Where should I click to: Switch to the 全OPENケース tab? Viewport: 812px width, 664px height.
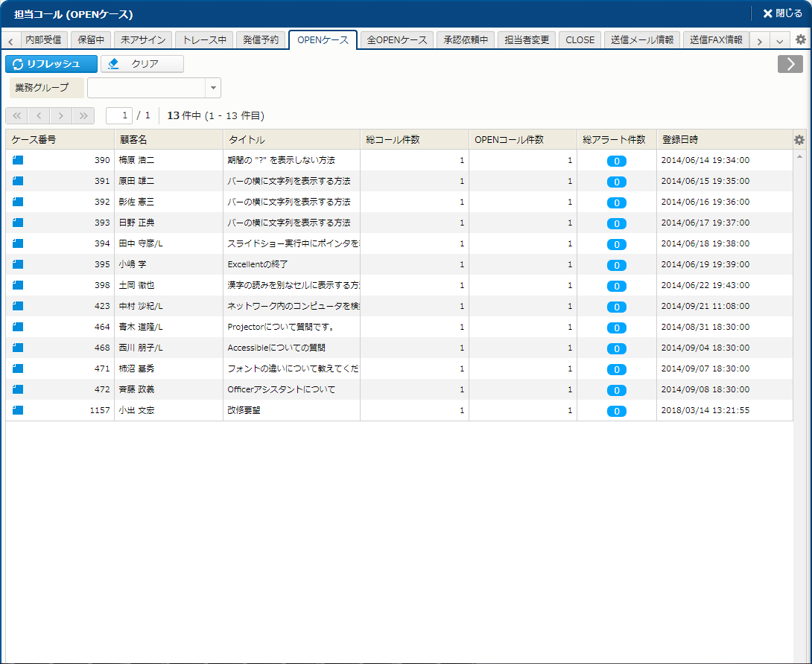pyautogui.click(x=397, y=40)
